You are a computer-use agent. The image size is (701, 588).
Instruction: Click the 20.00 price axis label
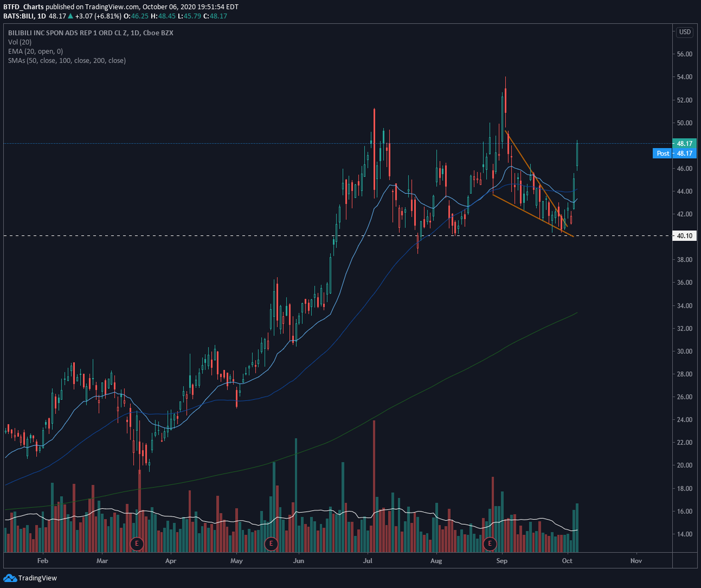click(684, 466)
